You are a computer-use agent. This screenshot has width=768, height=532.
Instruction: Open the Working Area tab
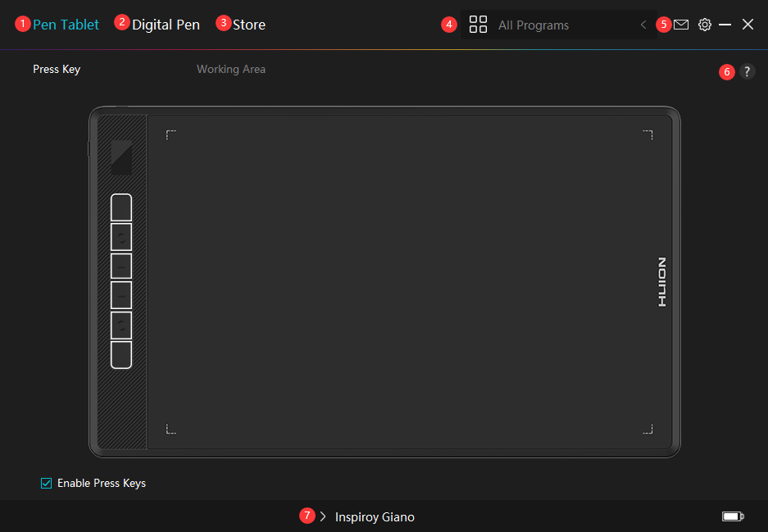tap(231, 70)
